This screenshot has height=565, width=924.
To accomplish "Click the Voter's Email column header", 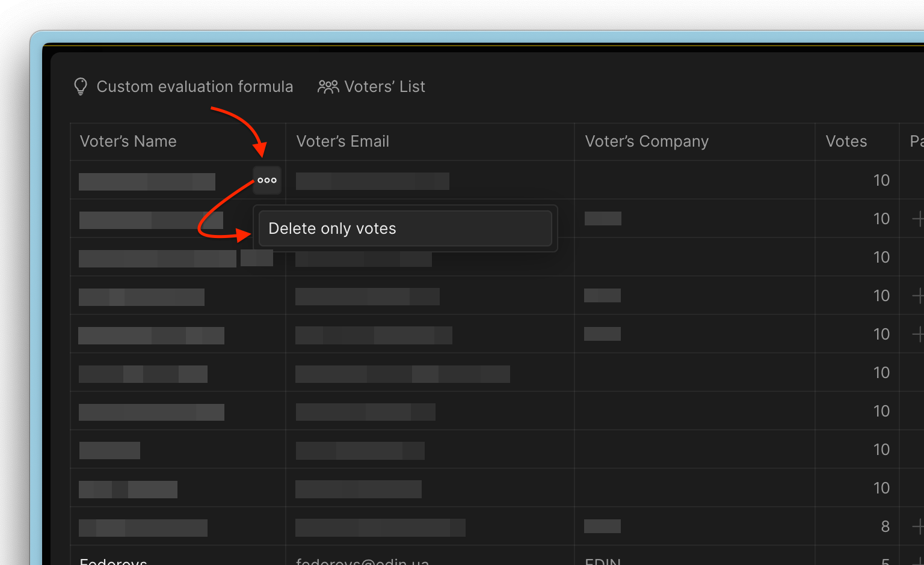I will [342, 141].
